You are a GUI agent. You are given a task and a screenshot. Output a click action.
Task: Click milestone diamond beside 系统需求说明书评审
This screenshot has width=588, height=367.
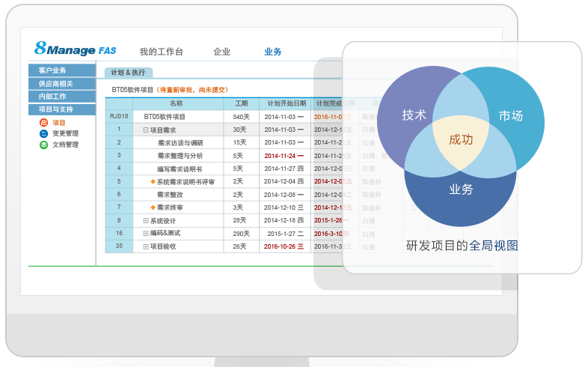(153, 181)
